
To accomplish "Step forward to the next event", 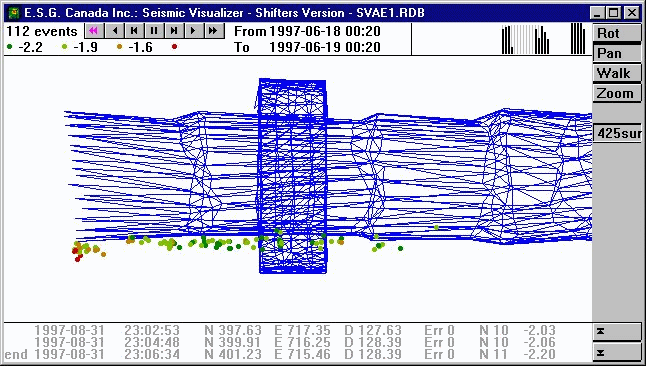I will 174,30.
